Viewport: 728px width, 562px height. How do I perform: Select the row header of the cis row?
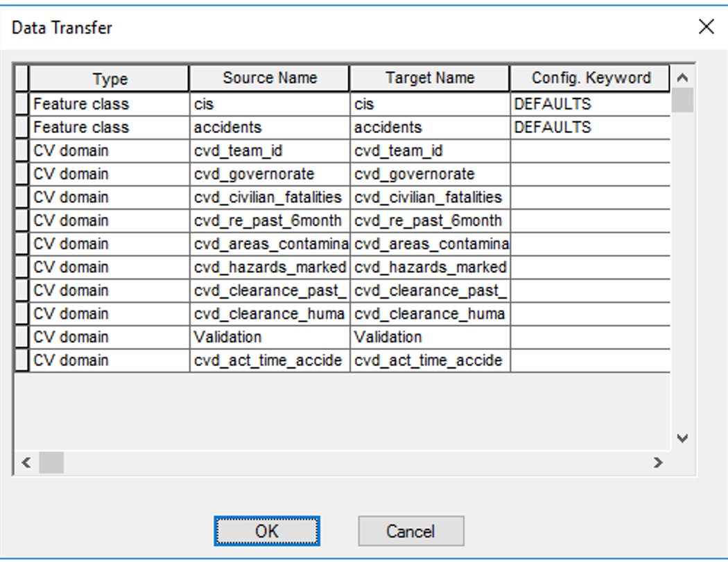pyautogui.click(x=21, y=104)
